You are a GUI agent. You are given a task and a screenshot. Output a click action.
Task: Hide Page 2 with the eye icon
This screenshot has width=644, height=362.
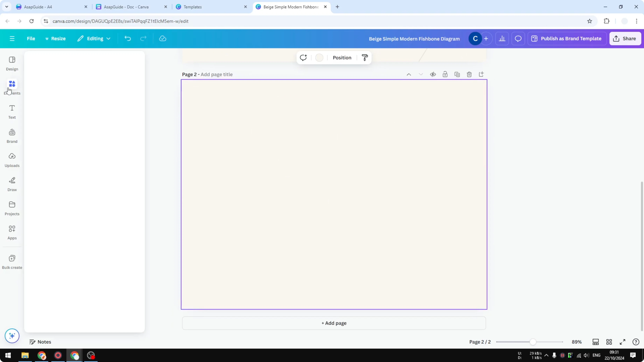click(x=433, y=74)
